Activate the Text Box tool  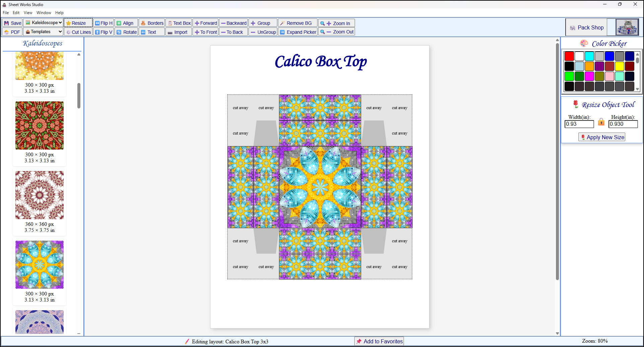click(179, 23)
